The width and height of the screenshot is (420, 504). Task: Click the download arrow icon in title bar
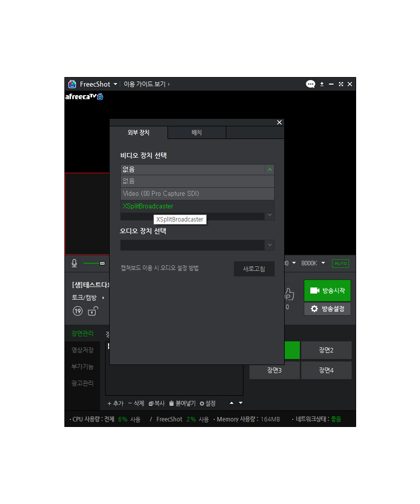click(322, 84)
